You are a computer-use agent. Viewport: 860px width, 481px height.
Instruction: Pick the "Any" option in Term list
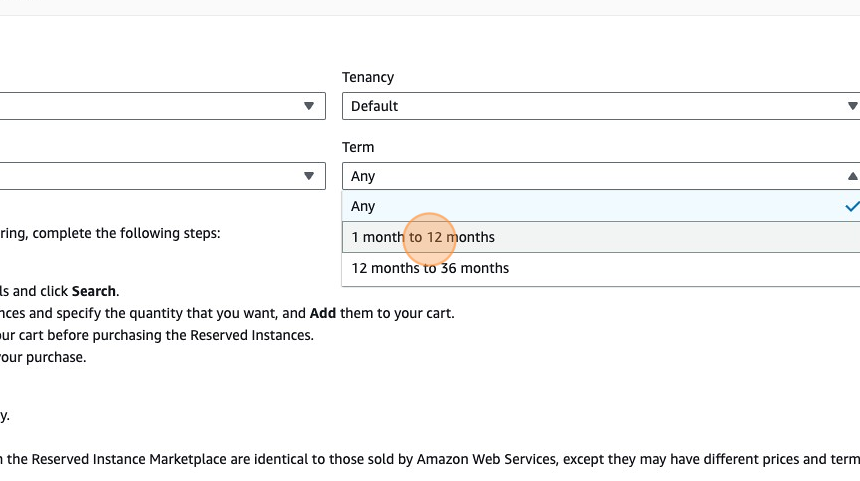click(363, 206)
